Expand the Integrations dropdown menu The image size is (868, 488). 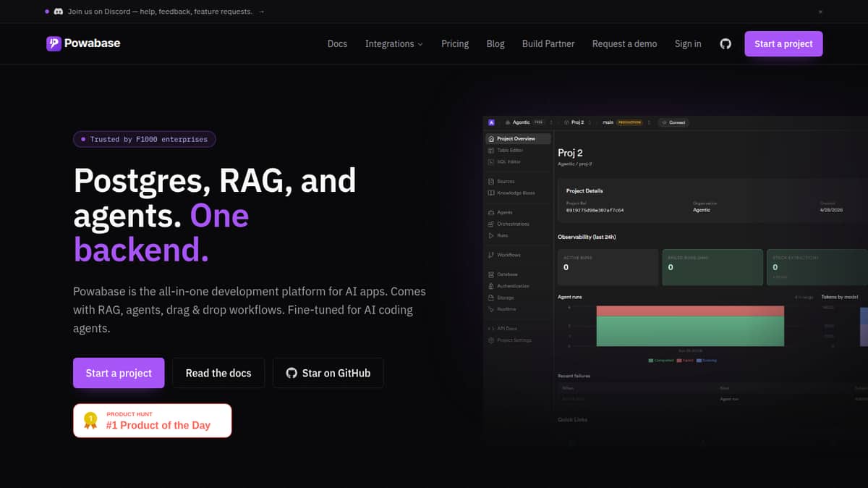(393, 43)
